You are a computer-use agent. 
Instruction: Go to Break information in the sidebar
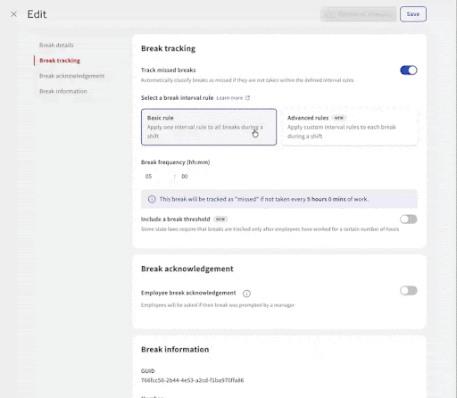[x=63, y=91]
